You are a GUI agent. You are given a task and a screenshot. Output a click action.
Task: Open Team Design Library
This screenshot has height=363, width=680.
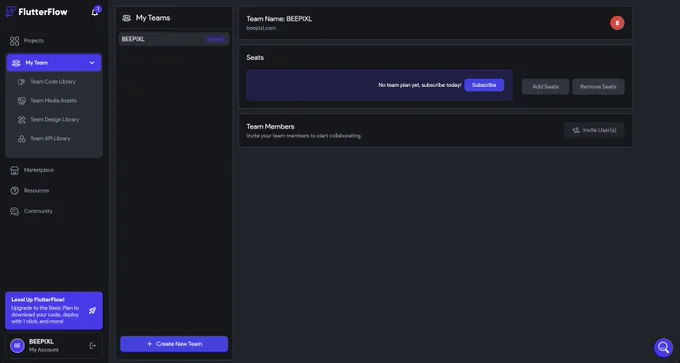pos(55,120)
